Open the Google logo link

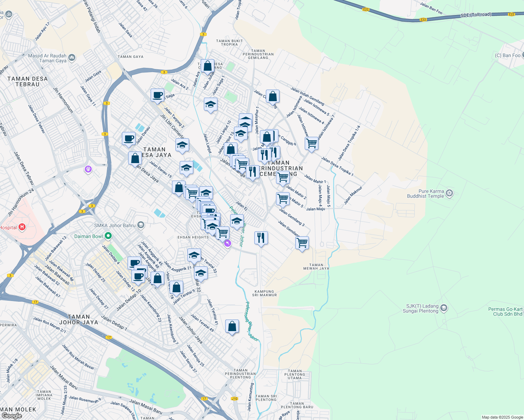[x=12, y=416]
